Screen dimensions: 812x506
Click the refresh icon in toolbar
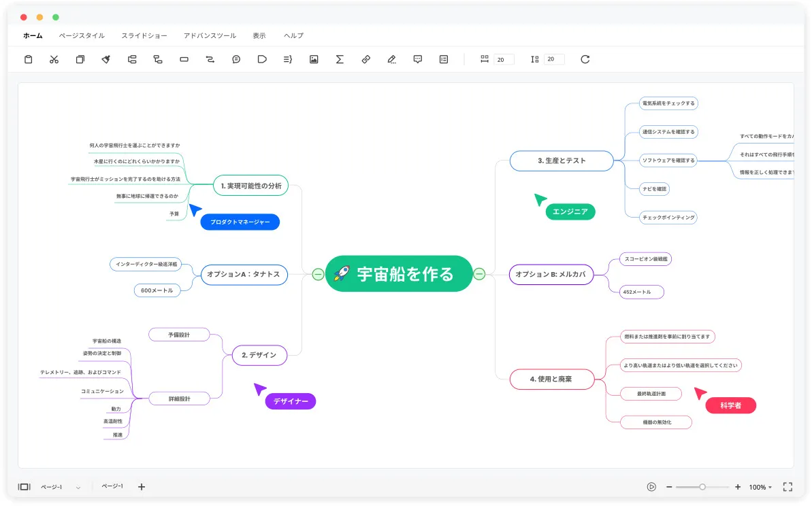(585, 59)
